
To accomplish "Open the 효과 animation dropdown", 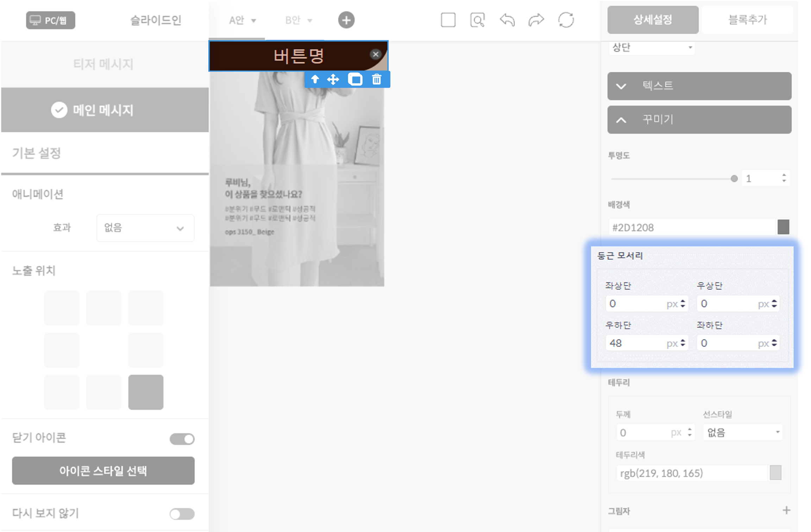I will 145,228.
